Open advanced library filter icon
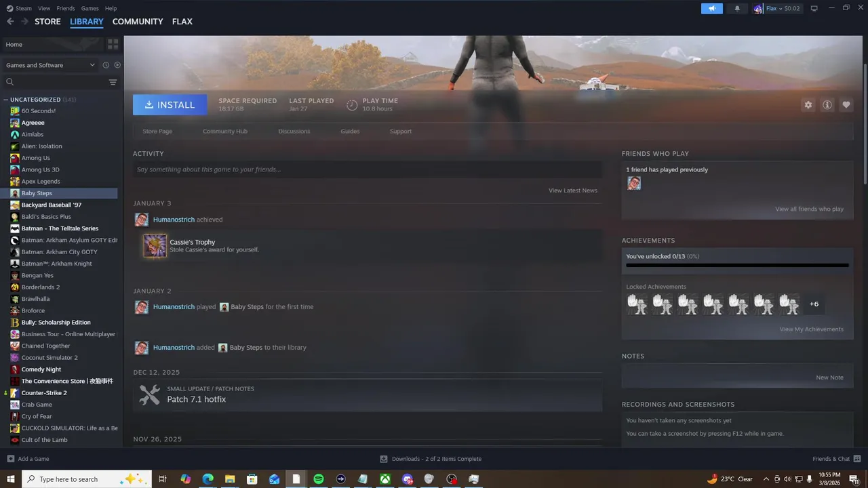The height and width of the screenshot is (488, 868). coord(113,82)
